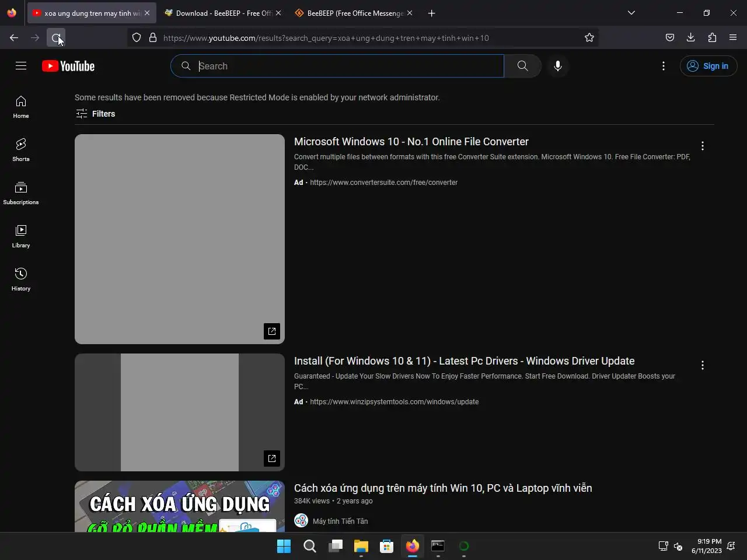Open the terminal app on taskbar
This screenshot has height=560, width=747.
point(438,546)
